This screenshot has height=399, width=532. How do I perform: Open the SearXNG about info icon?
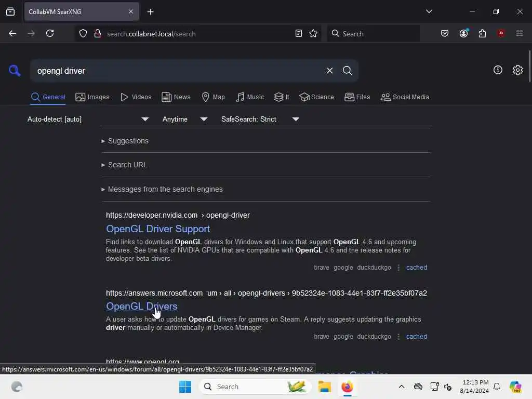point(498,70)
